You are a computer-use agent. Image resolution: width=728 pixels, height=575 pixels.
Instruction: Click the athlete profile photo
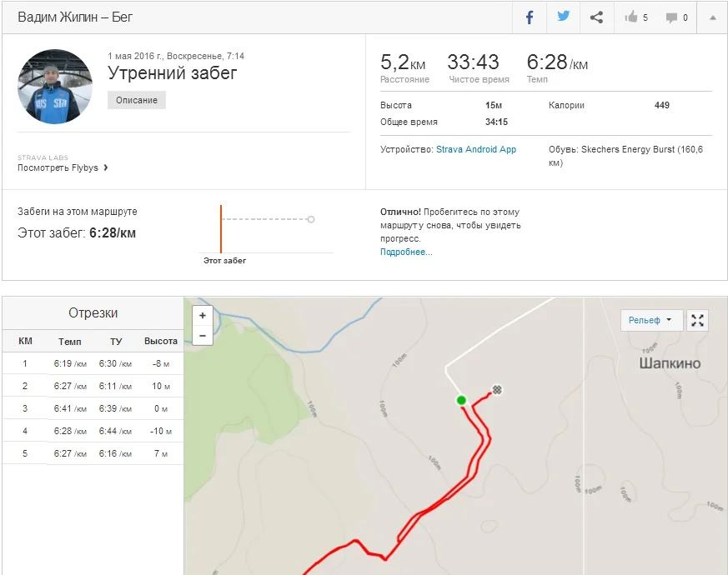(x=55, y=87)
